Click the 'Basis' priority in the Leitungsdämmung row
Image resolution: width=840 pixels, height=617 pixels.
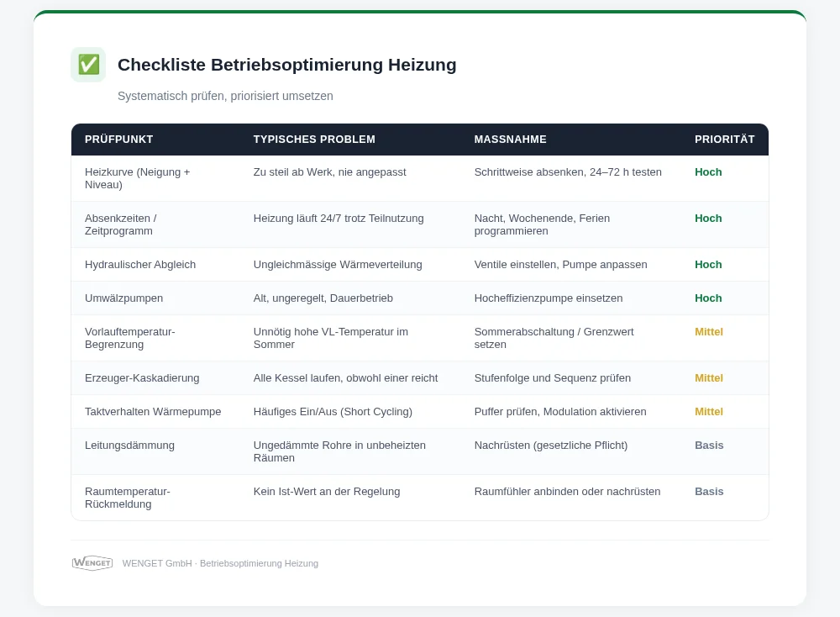point(709,446)
